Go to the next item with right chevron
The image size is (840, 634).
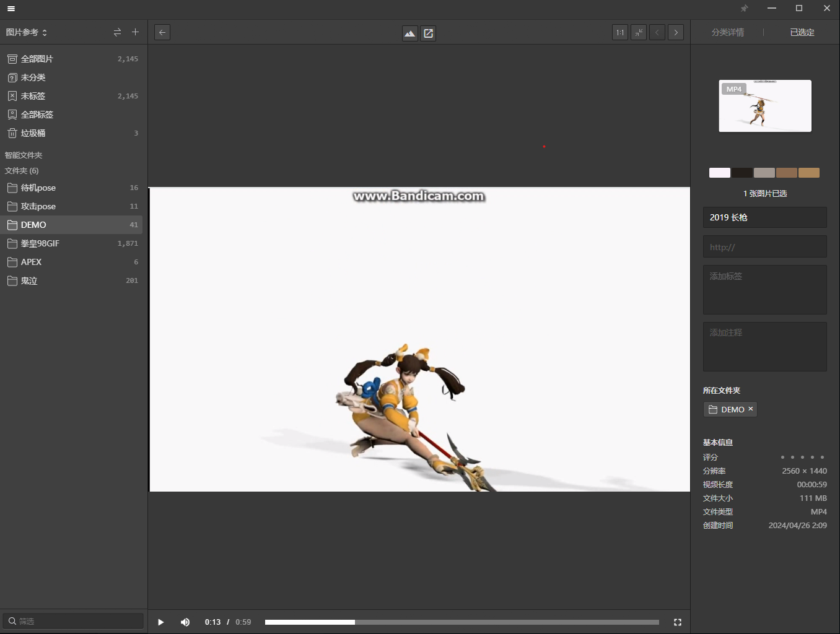click(676, 33)
